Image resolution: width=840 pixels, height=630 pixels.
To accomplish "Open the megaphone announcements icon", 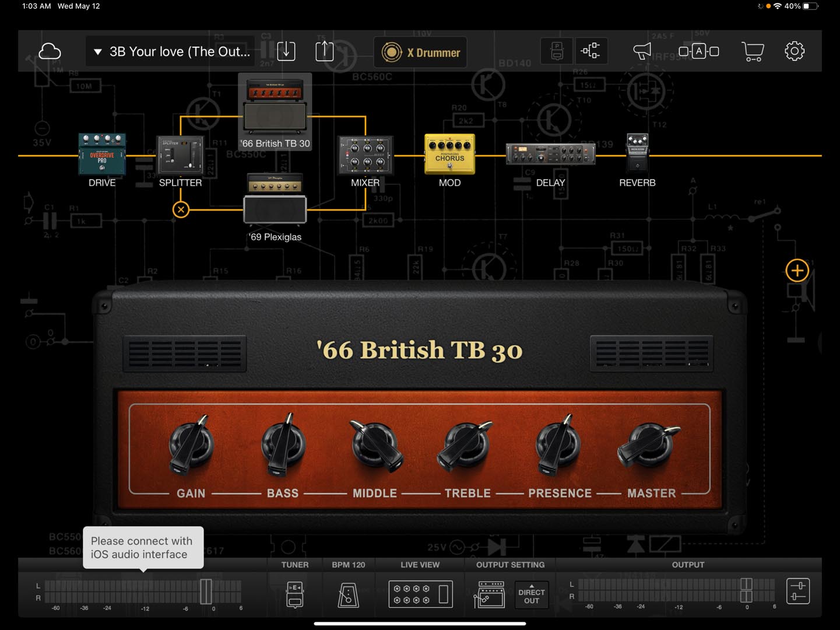I will (x=642, y=51).
